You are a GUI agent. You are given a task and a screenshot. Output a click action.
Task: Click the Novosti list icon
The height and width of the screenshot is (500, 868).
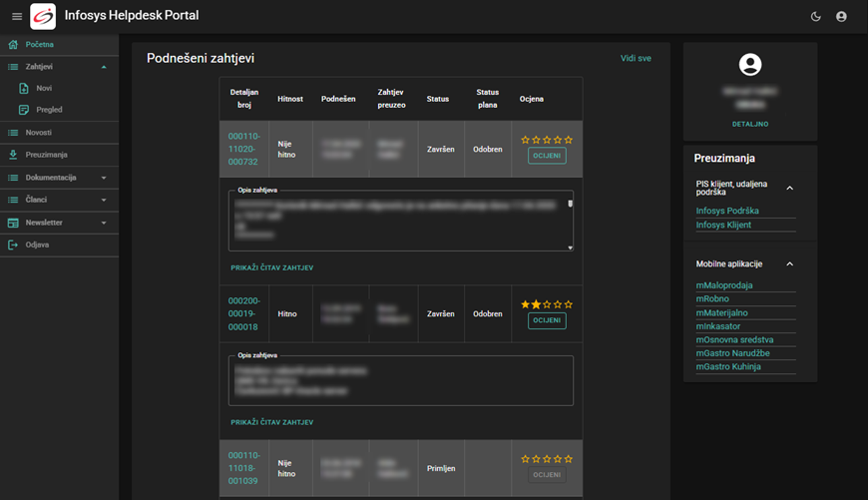(13, 133)
